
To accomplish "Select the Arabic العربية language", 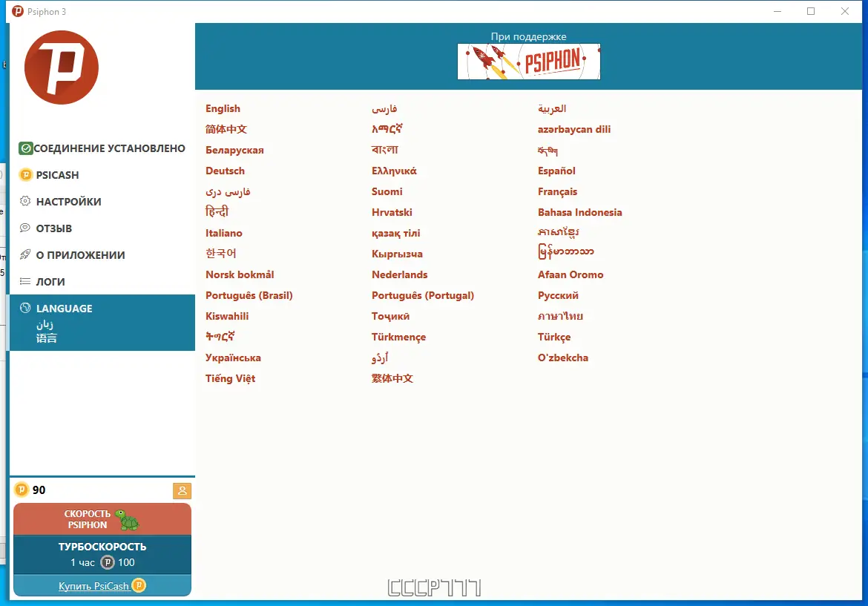I will tap(552, 108).
